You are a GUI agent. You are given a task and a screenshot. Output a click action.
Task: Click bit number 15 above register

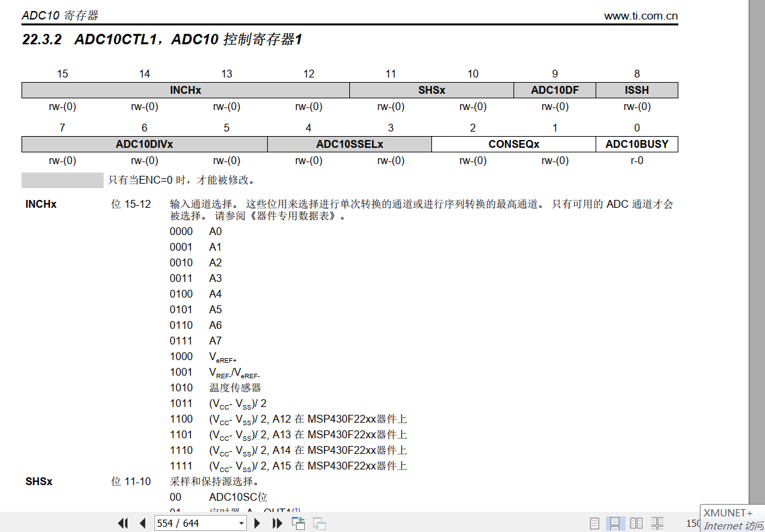point(63,74)
